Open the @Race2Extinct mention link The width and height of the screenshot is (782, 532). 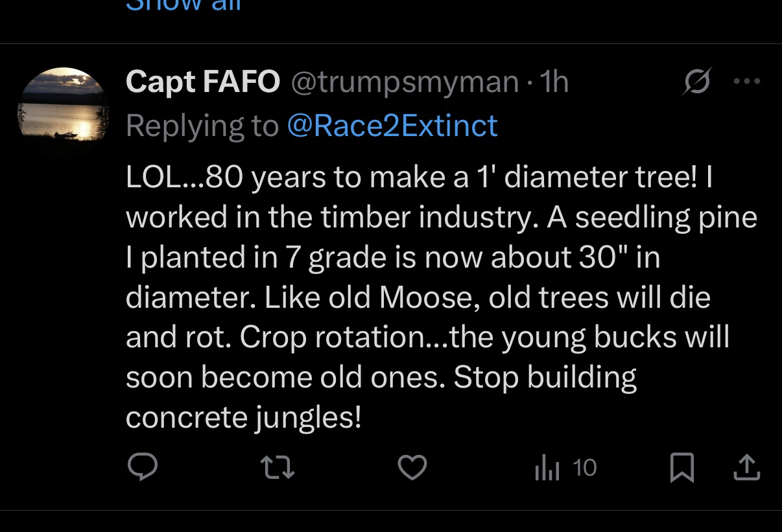[x=392, y=125]
